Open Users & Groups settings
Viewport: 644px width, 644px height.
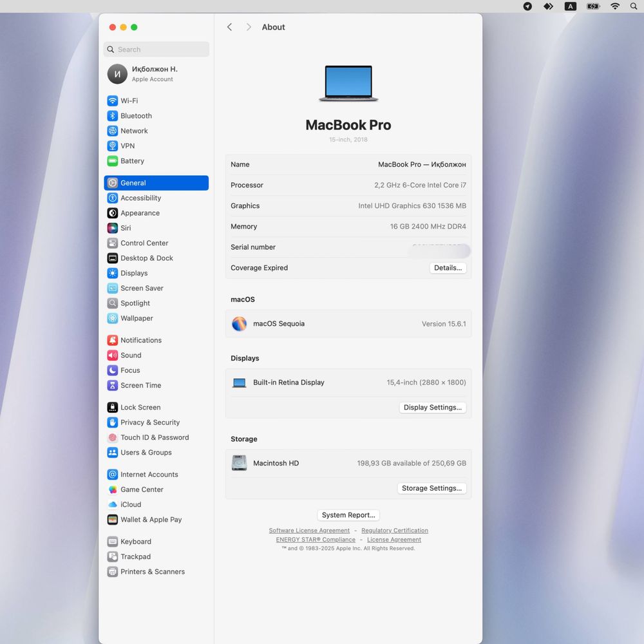[x=156, y=453]
